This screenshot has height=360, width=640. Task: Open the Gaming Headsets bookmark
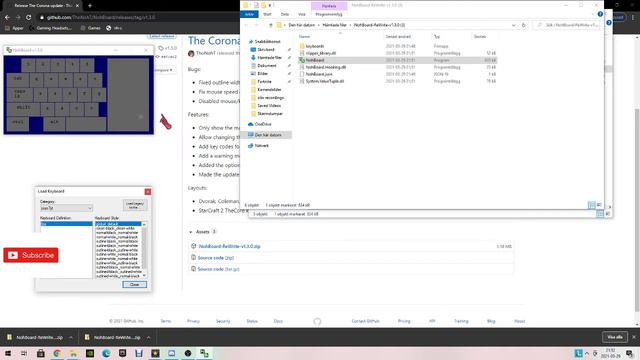pos(51,28)
